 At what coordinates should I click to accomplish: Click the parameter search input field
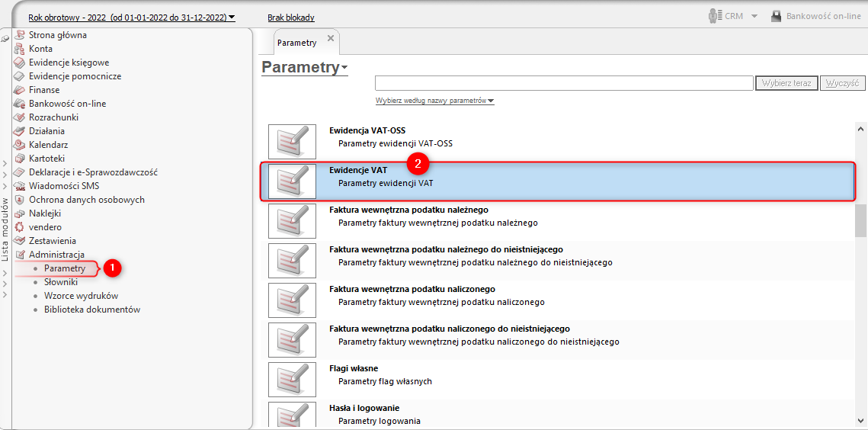click(564, 83)
